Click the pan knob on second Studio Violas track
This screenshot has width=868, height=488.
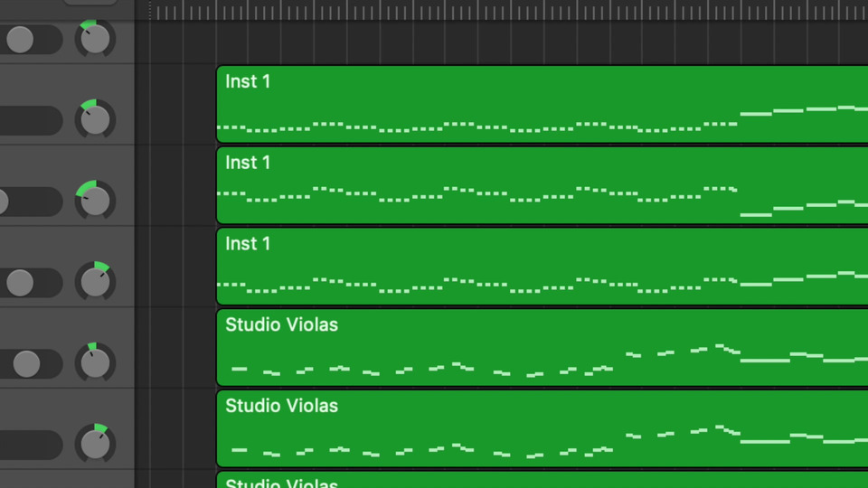[95, 444]
